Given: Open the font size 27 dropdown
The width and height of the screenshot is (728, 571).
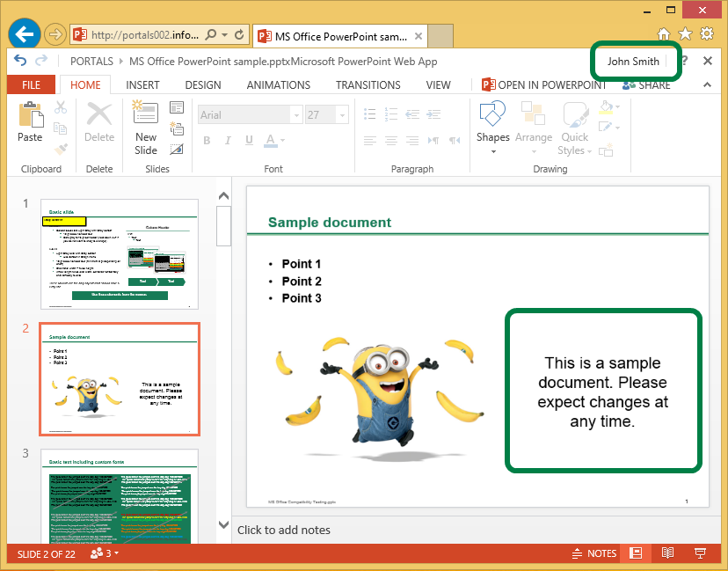Looking at the screenshot, I should point(343,114).
